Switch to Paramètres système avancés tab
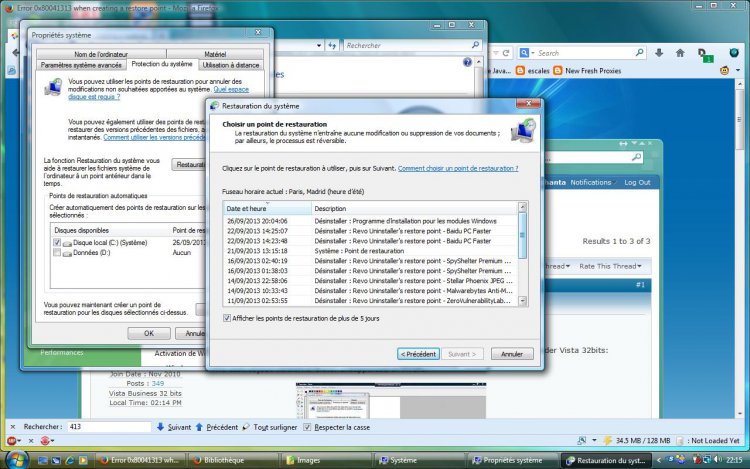Screen dimensions: 750x469 click(81, 65)
